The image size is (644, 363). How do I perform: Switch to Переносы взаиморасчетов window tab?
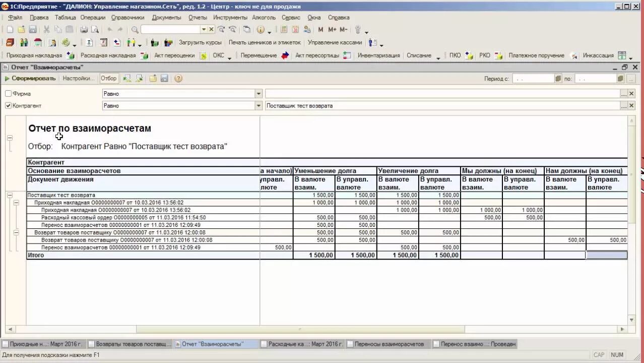tap(389, 344)
